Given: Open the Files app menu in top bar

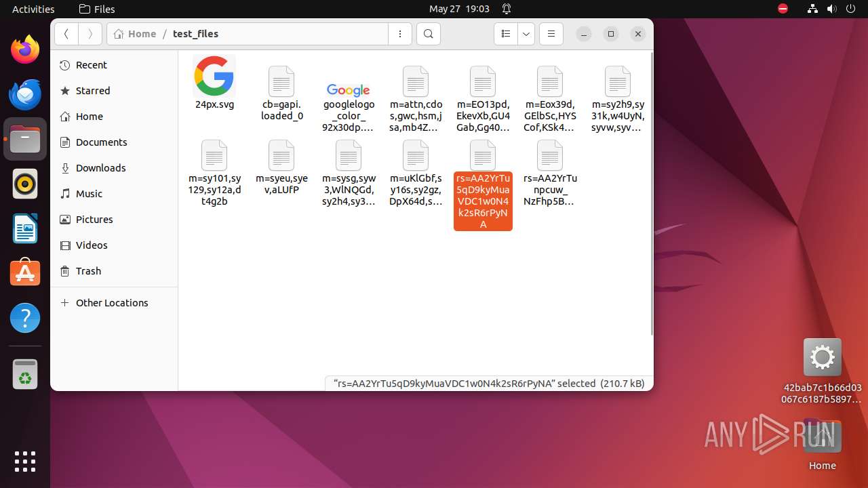Looking at the screenshot, I should (x=97, y=9).
